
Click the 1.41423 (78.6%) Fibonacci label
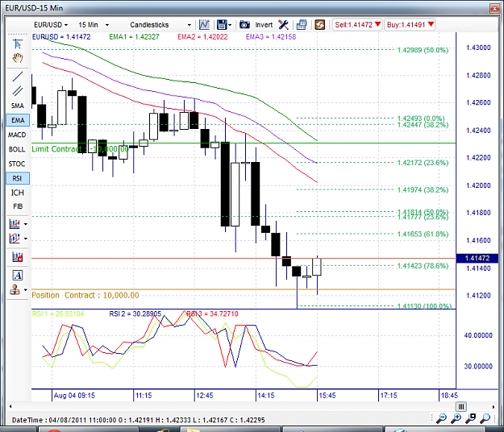point(423,266)
